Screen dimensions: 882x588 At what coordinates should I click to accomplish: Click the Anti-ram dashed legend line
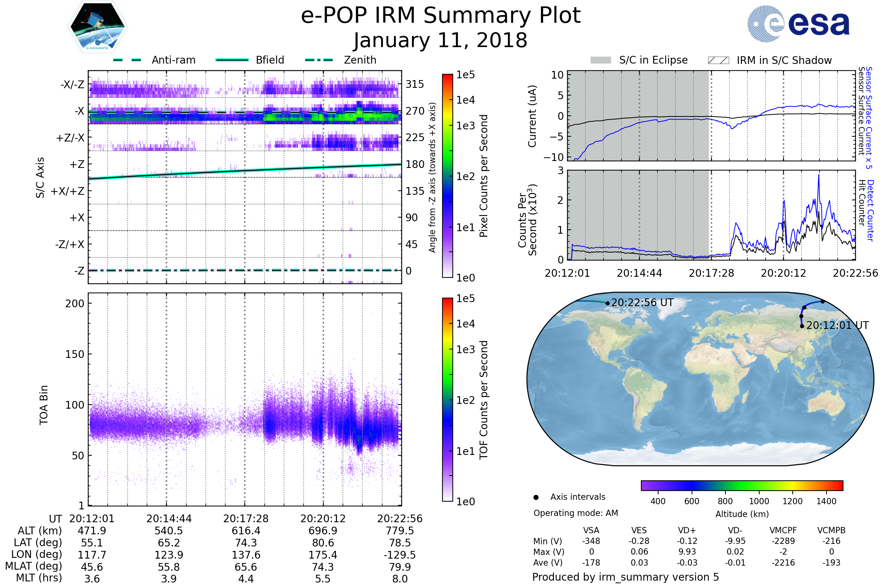coord(127,60)
